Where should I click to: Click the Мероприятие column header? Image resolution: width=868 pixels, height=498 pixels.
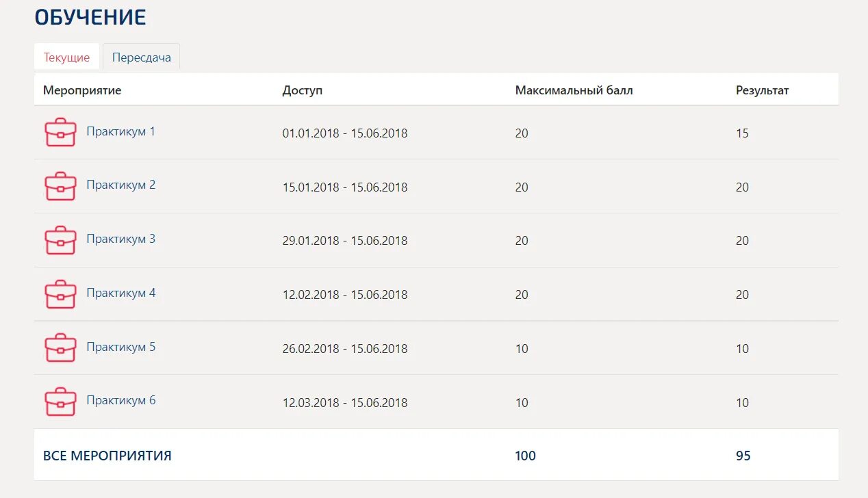(82, 90)
